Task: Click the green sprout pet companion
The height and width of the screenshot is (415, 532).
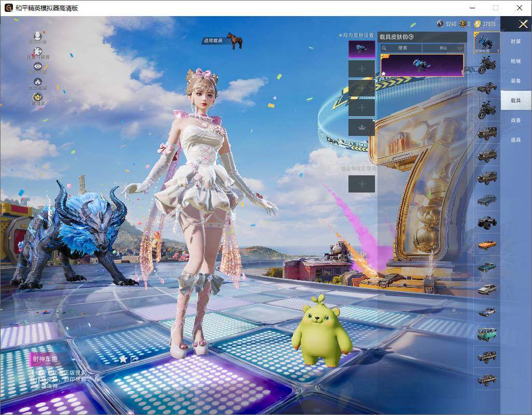Action: click(320, 331)
